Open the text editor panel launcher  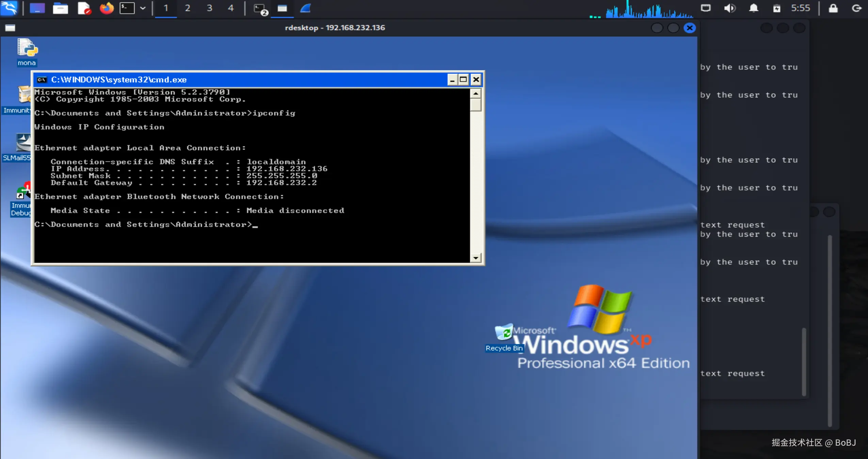point(84,8)
